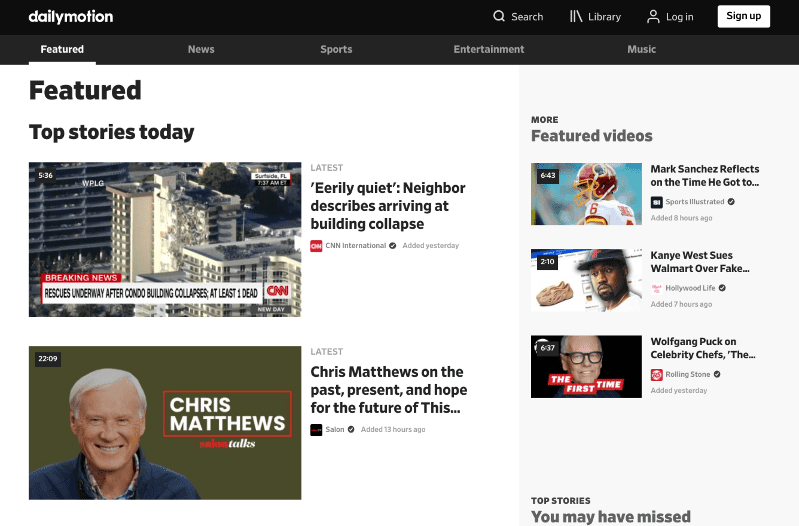Open the News tab
Viewport: 799px width, 526px height.
tap(201, 49)
